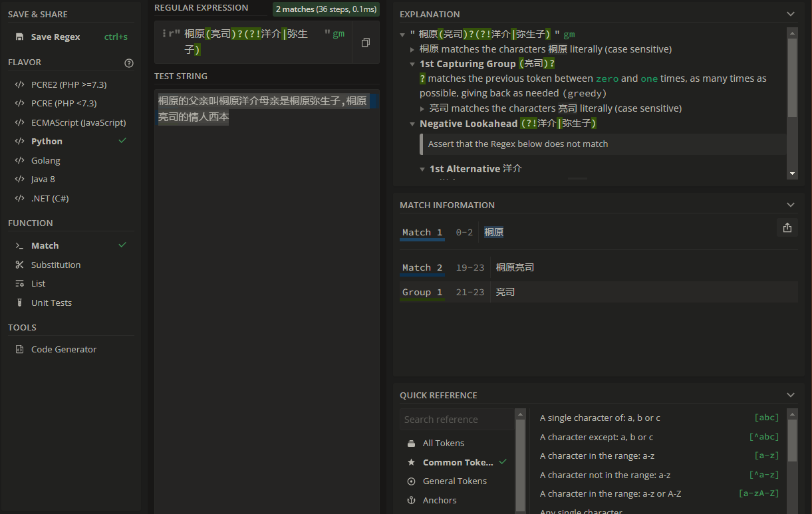Expand the '亮司 matches the characters' node
The width and height of the screenshot is (812, 514).
[x=422, y=108]
